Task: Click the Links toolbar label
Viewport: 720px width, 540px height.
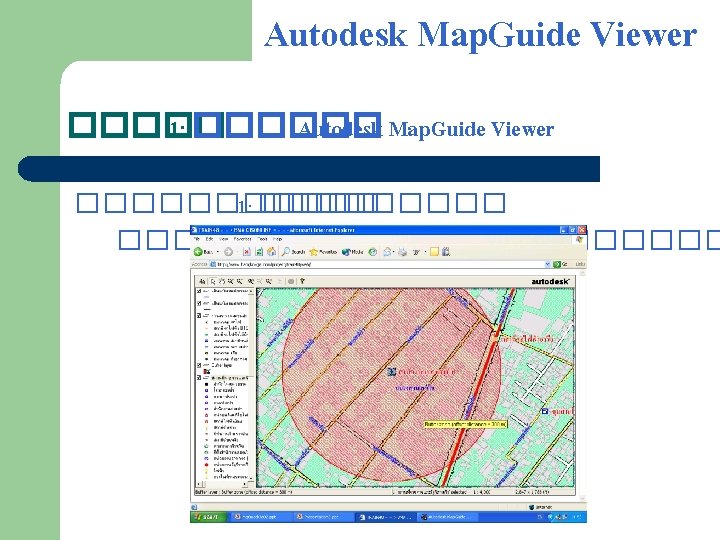Action: [580, 264]
